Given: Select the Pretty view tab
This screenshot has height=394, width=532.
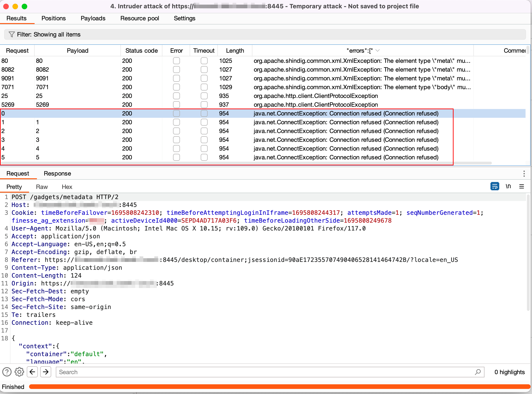Looking at the screenshot, I should [x=14, y=187].
